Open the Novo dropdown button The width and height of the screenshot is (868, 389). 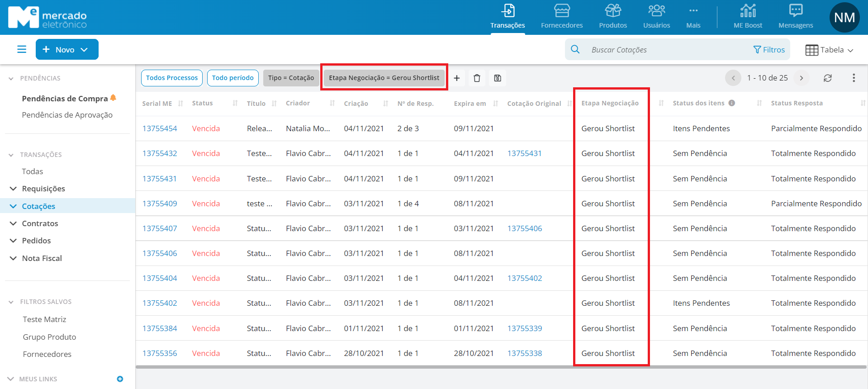click(67, 49)
